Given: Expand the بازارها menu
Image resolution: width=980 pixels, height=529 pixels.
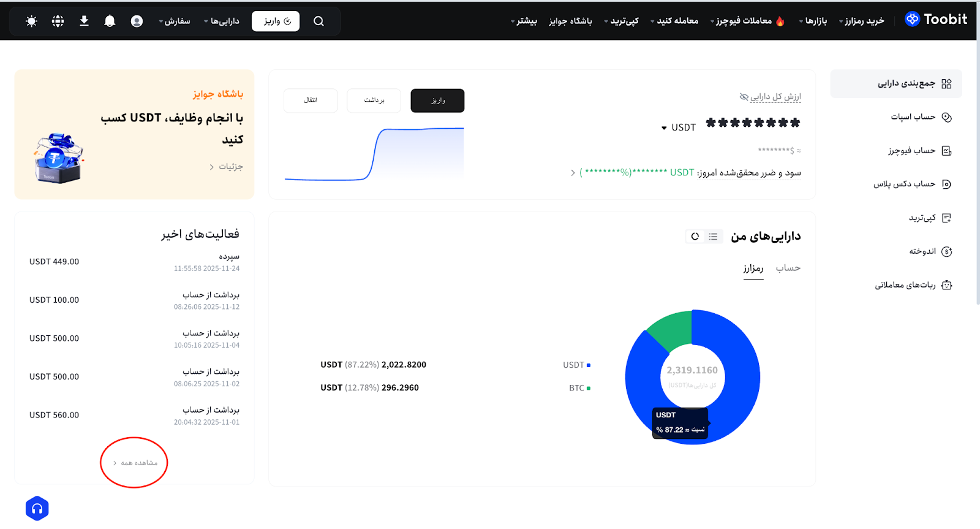Looking at the screenshot, I should coord(813,21).
